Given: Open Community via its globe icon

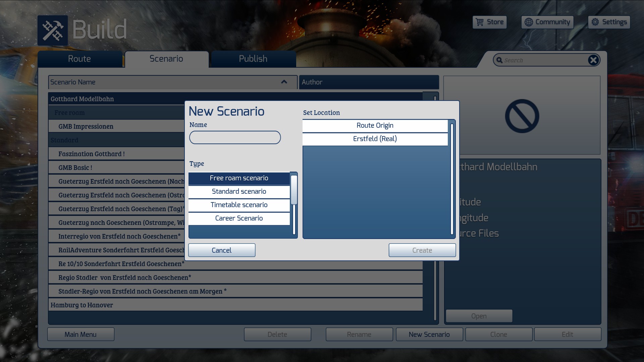Looking at the screenshot, I should point(529,22).
